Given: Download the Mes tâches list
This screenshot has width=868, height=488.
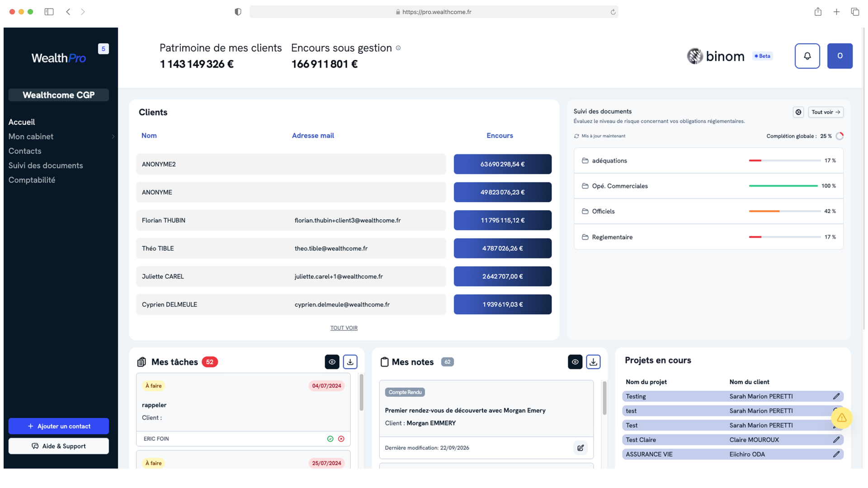Looking at the screenshot, I should 350,362.
